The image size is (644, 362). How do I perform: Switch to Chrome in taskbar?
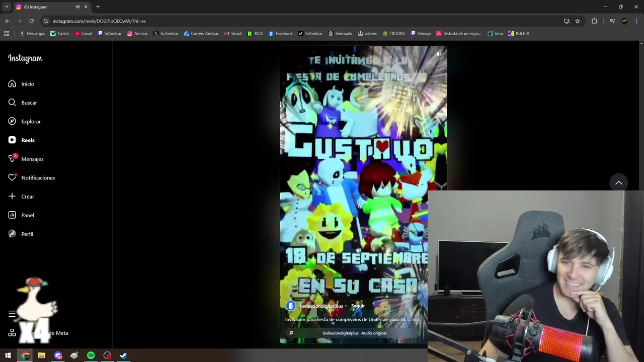[25, 355]
